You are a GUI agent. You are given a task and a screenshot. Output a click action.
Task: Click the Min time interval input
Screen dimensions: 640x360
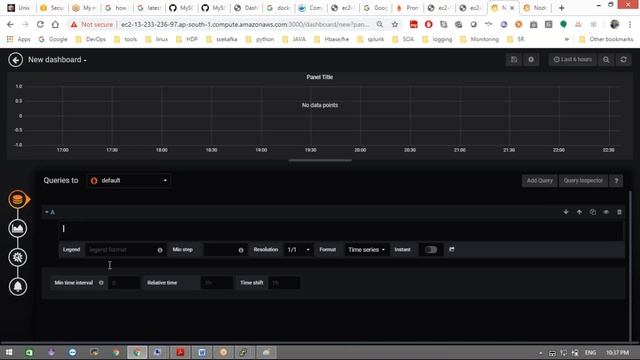(124, 283)
